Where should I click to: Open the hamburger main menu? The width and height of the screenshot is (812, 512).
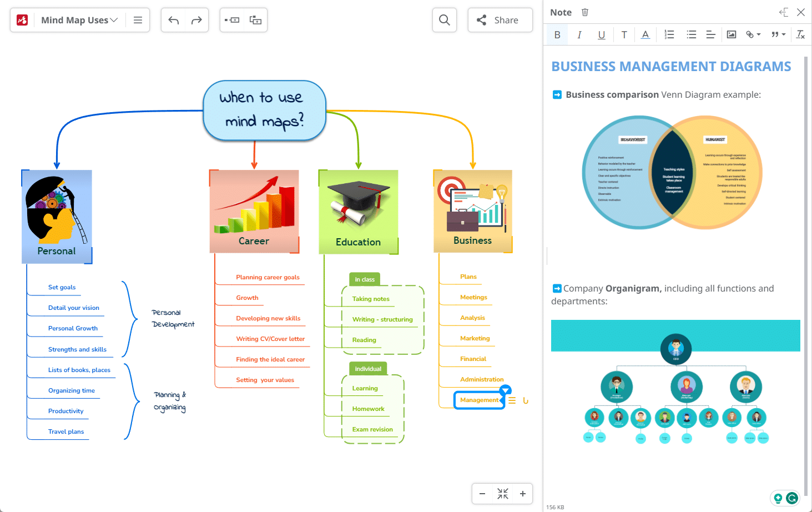coord(138,20)
